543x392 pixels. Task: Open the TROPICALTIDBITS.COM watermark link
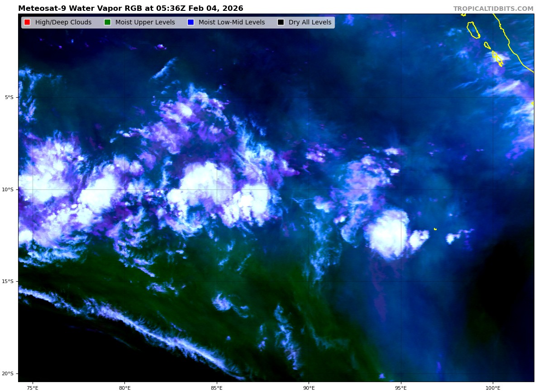[493, 9]
